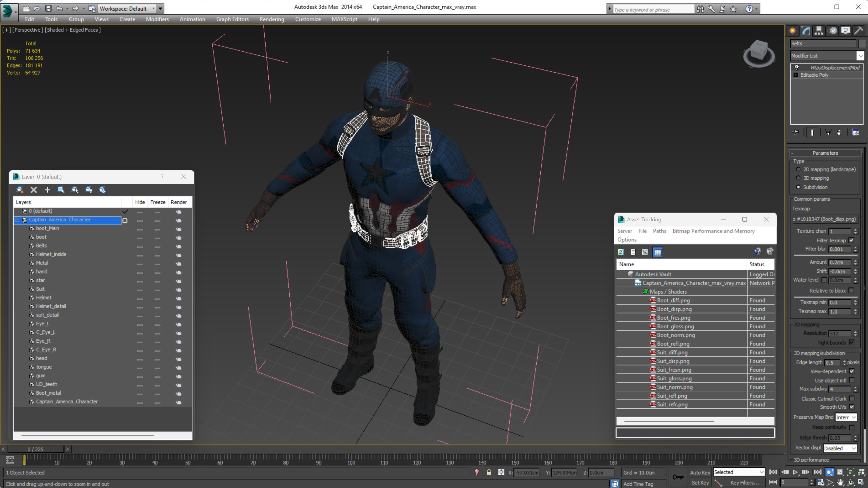Click favorites star icon in title bar

(733, 9)
